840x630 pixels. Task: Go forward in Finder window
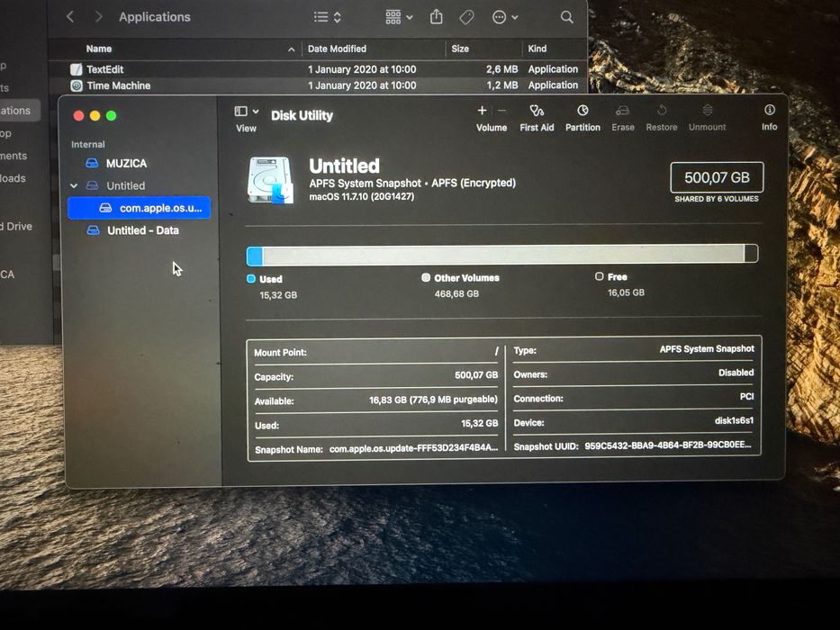(x=98, y=16)
